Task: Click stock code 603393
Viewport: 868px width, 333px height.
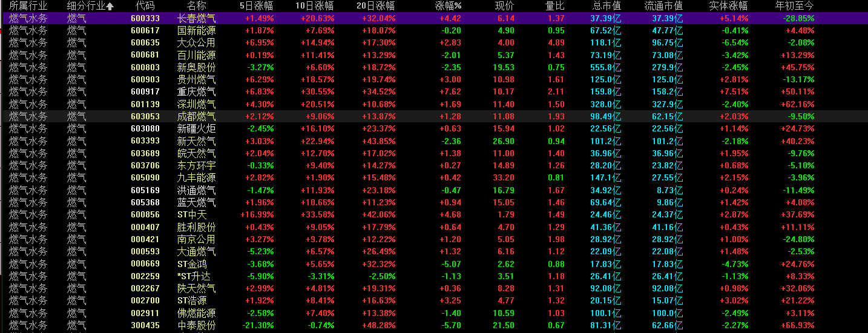Action: (145, 141)
